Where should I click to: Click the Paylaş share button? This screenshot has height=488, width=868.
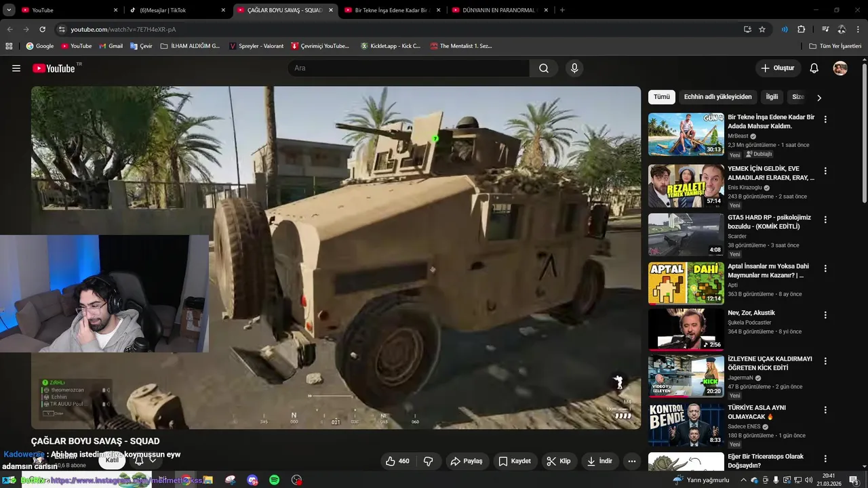point(467,461)
